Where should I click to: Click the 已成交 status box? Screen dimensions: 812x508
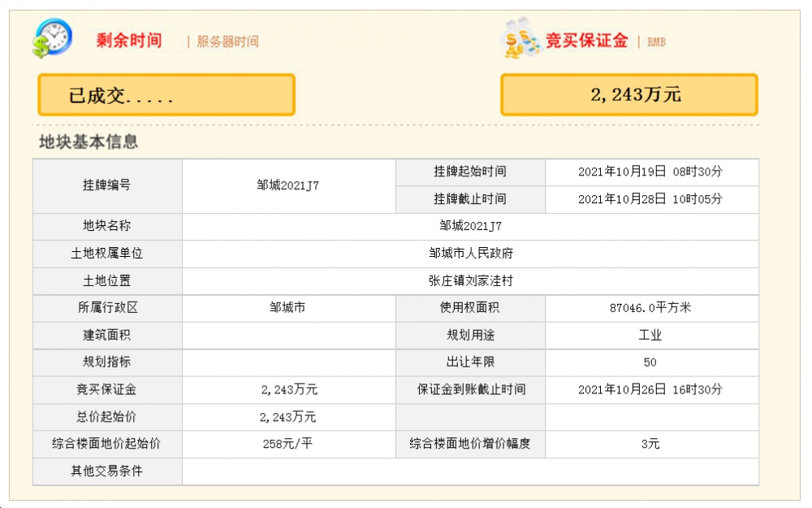[x=166, y=94]
